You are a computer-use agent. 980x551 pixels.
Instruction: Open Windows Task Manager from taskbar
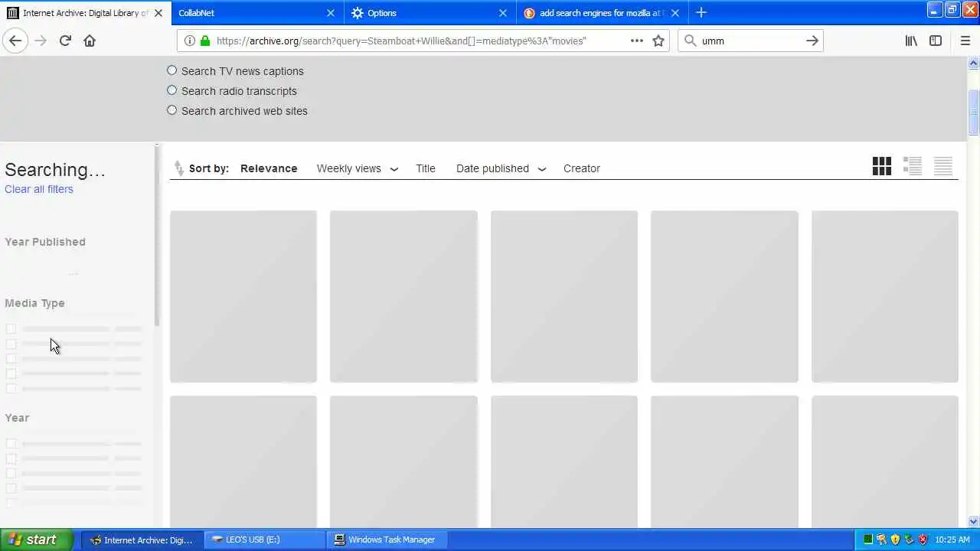pos(387,540)
